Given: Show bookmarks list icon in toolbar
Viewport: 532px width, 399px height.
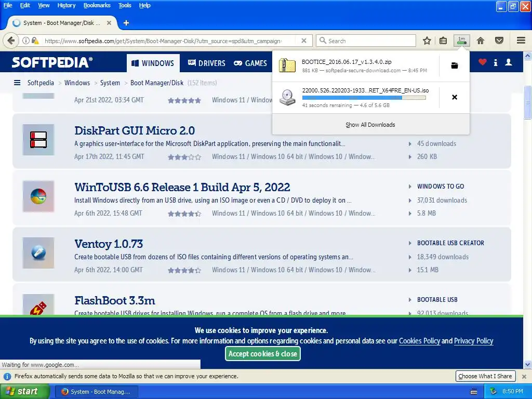Looking at the screenshot, I should click(443, 41).
